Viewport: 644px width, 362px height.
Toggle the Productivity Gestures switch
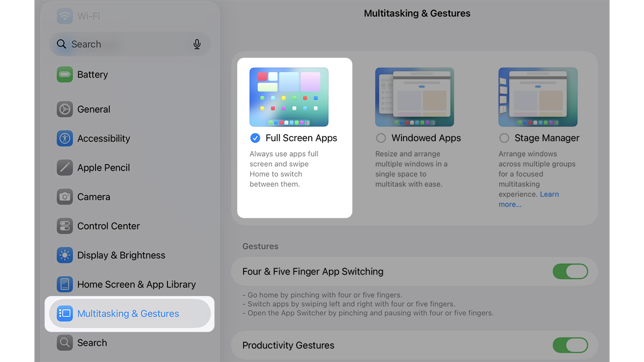click(570, 345)
